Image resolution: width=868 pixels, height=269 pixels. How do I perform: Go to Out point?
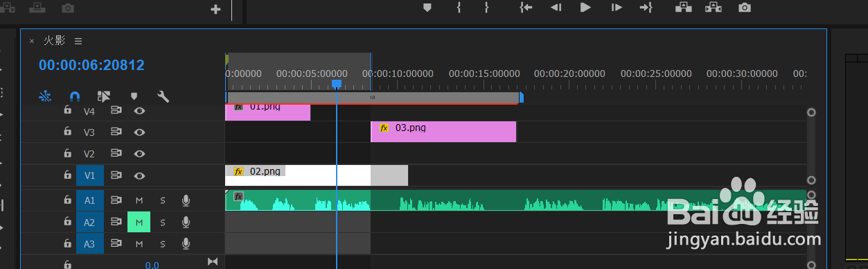pos(646,8)
